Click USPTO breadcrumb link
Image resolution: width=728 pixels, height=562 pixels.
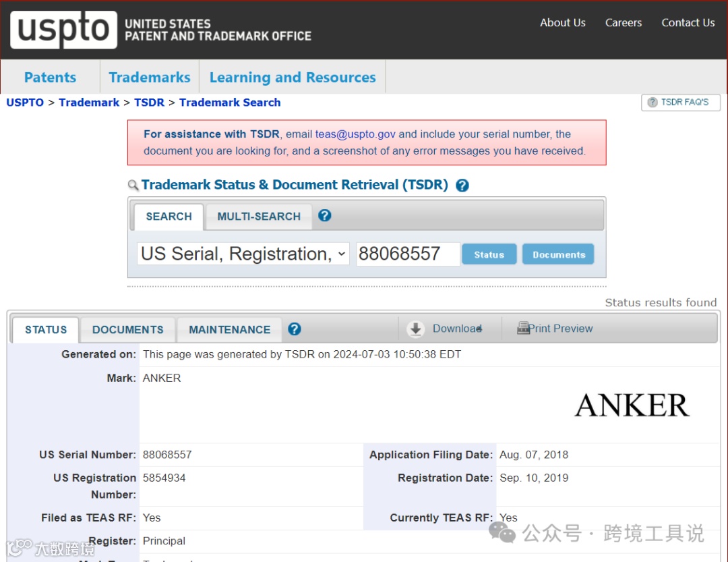(25, 103)
